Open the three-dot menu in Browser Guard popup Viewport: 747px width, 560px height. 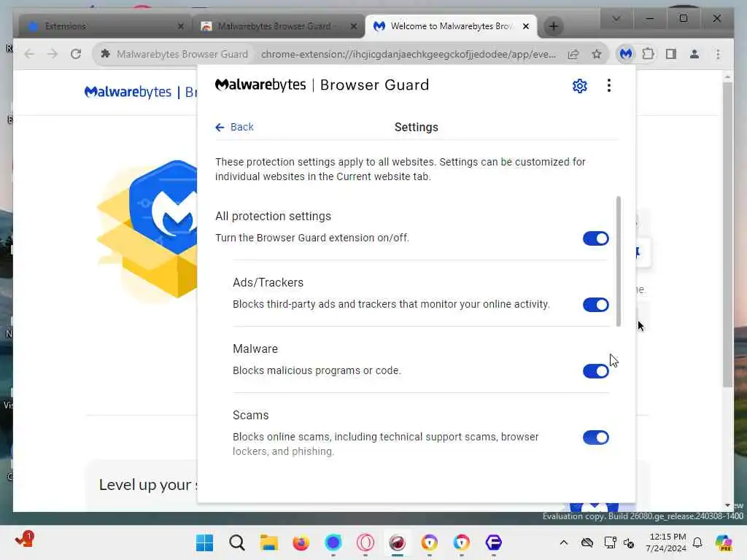coord(608,86)
